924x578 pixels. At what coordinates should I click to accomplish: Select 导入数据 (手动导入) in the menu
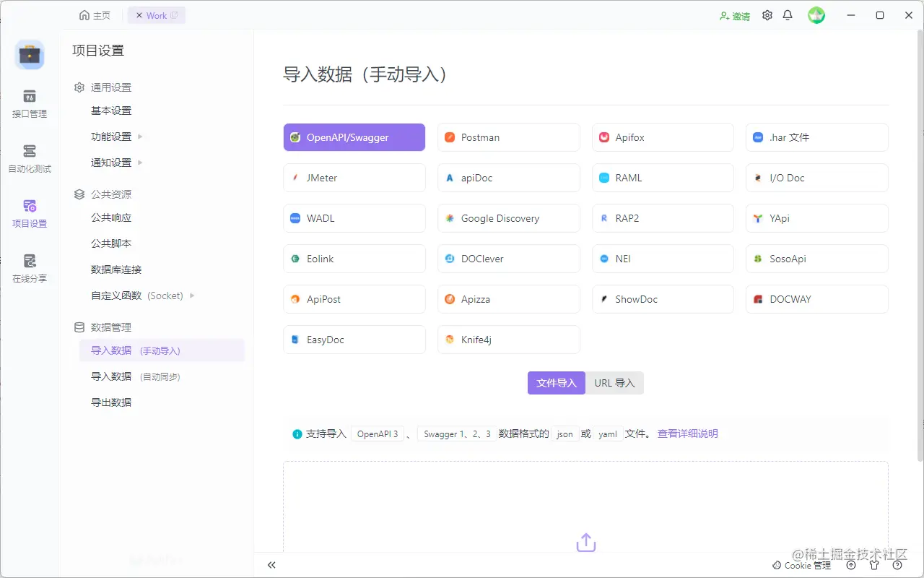click(x=162, y=350)
